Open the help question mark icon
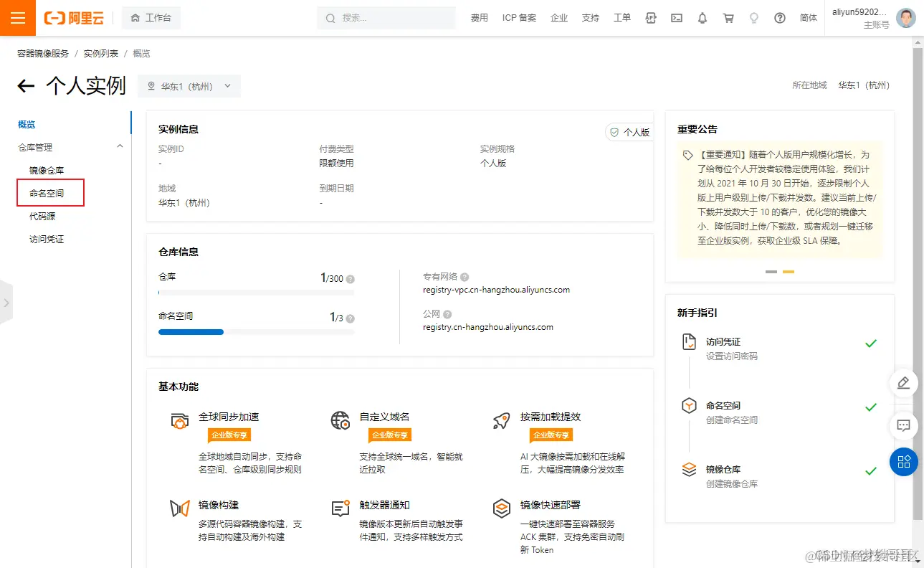 780,18
